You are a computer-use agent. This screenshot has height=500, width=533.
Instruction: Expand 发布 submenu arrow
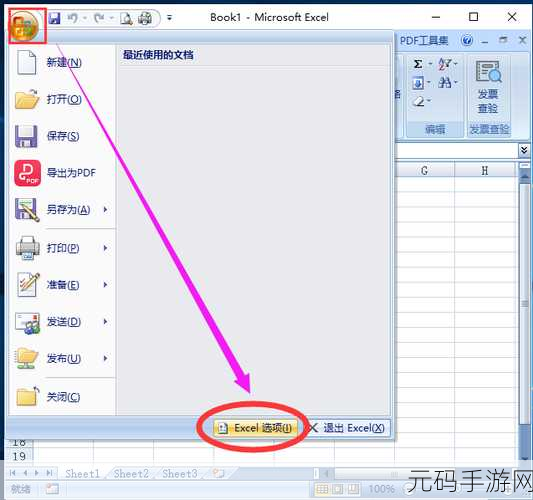point(105,358)
